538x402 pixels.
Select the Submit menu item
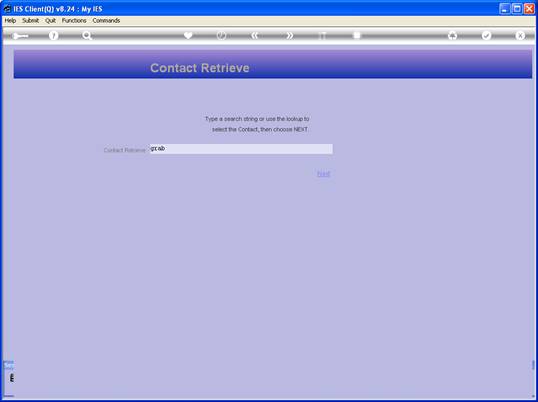31,21
